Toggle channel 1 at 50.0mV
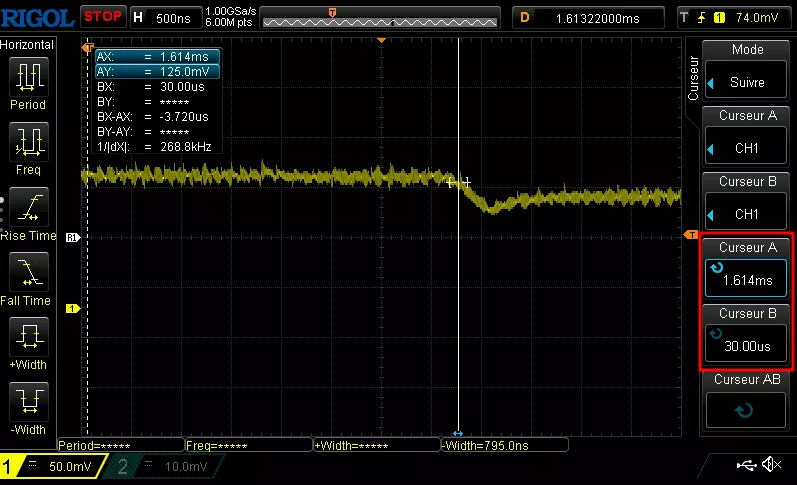The image size is (797, 485). 50,467
